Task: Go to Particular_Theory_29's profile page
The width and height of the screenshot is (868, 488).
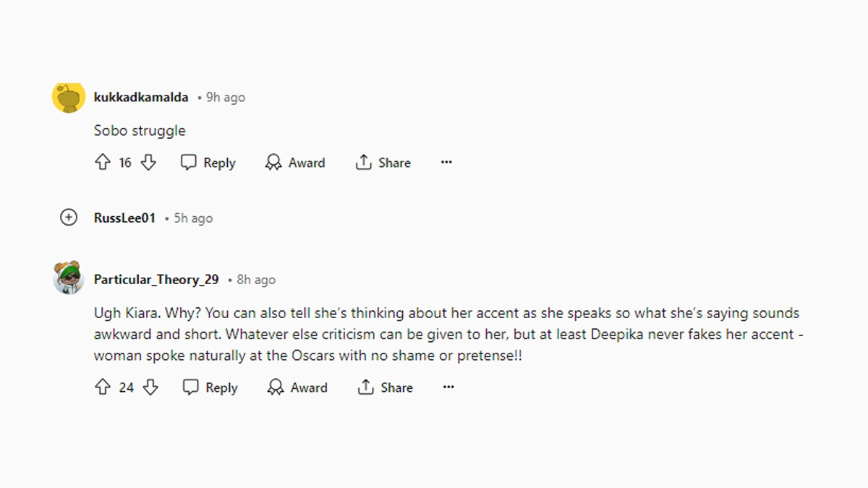Action: (156, 280)
